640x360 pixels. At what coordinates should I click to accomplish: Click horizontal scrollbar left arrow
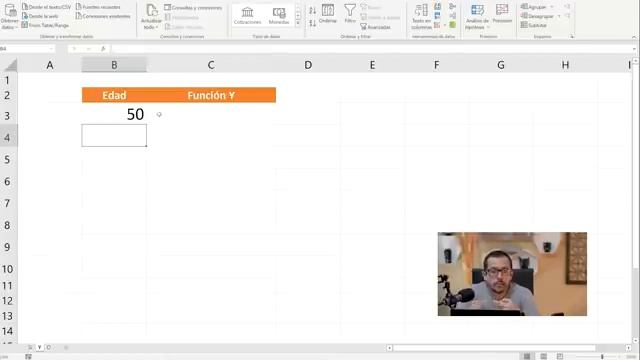(x=389, y=348)
